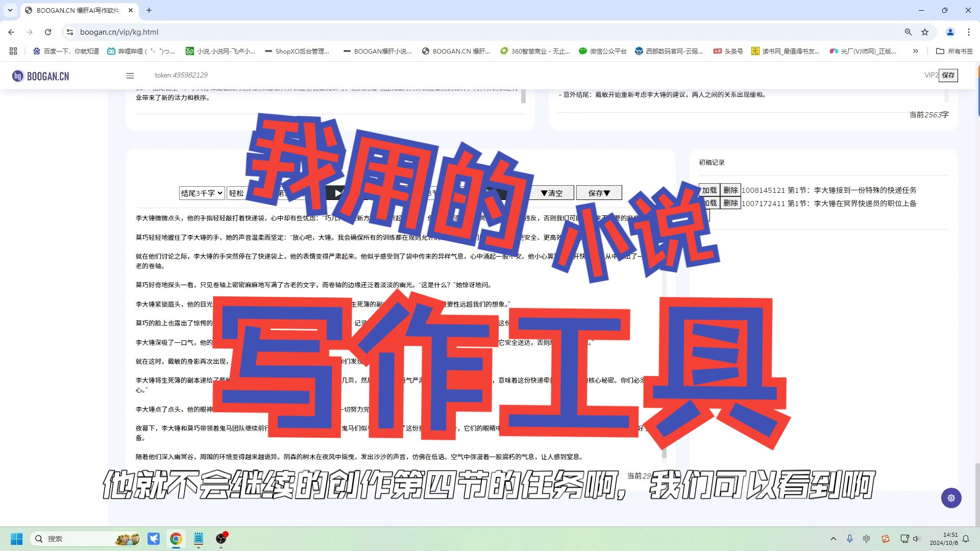This screenshot has width=980, height=551.
Task: Toggle the hamburger sidebar menu
Action: point(130,76)
